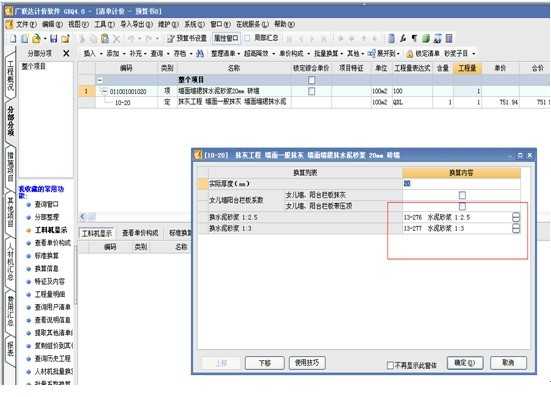Click 查询历史工程 in favorites list
Screen dimensions: 551x397
click(53, 359)
